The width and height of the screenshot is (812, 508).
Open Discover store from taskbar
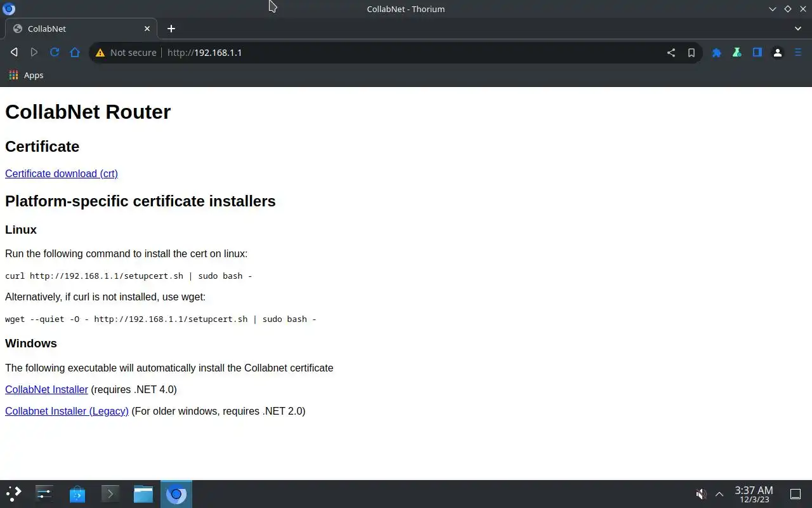pos(77,494)
